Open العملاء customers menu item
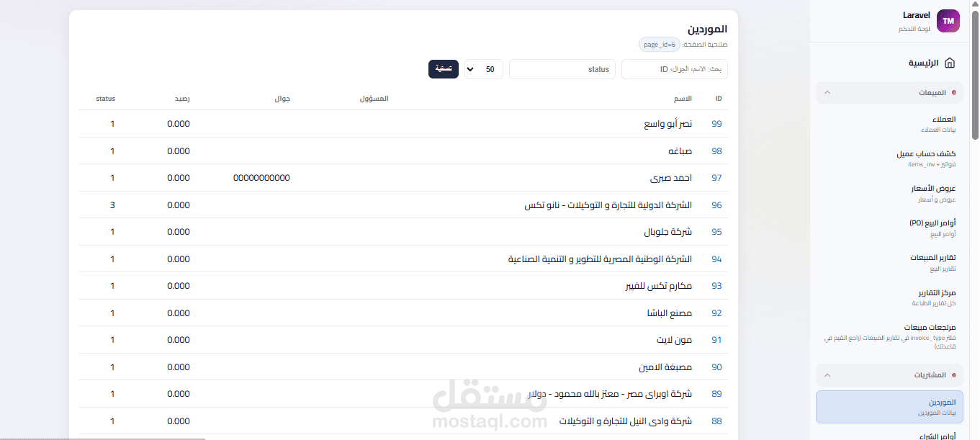 tap(889, 124)
